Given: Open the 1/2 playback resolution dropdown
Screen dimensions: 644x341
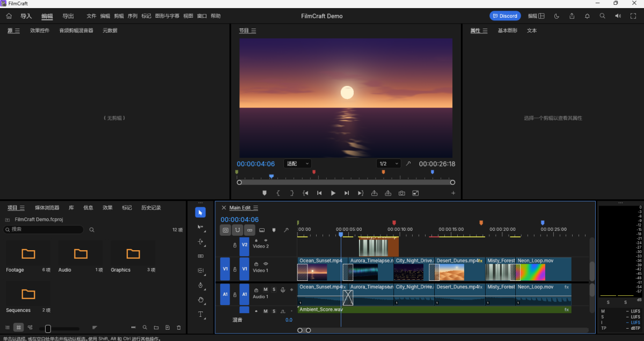Looking at the screenshot, I should 389,164.
